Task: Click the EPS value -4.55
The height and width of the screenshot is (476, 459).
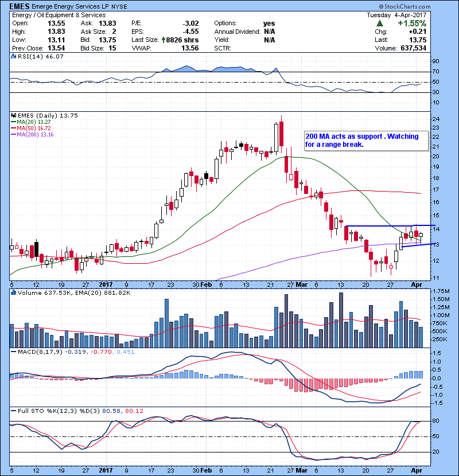Action: tap(190, 32)
